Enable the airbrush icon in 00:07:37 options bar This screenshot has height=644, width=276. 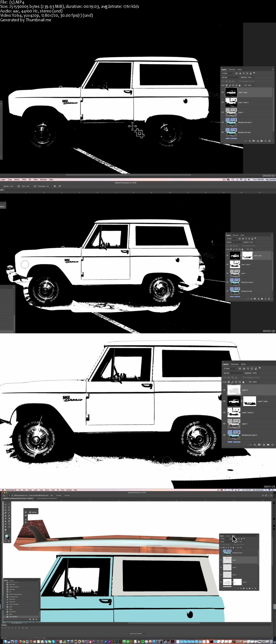pyautogui.click(x=35, y=186)
